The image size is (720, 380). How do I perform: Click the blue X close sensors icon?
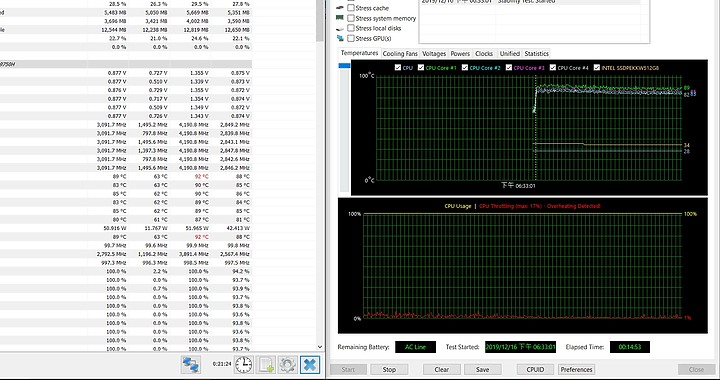pyautogui.click(x=310, y=365)
